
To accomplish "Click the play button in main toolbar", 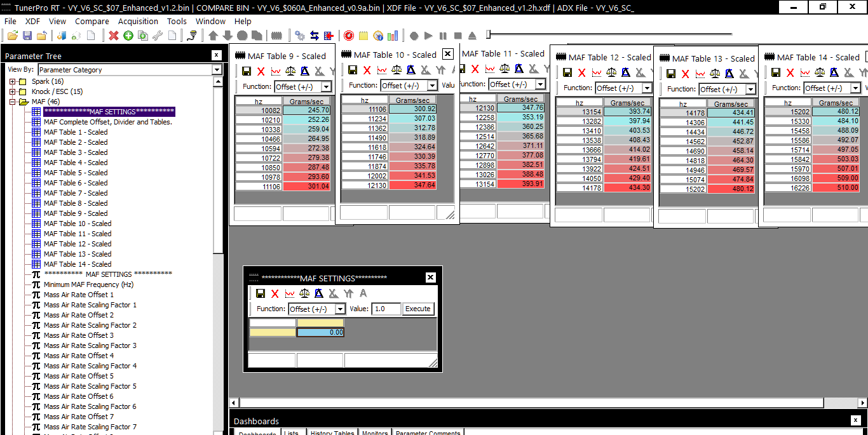I will [428, 36].
